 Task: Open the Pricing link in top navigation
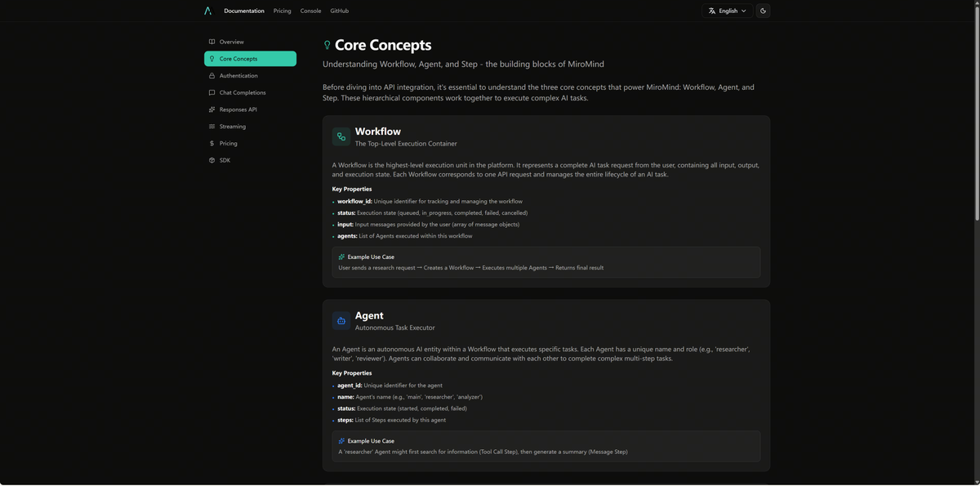click(283, 11)
